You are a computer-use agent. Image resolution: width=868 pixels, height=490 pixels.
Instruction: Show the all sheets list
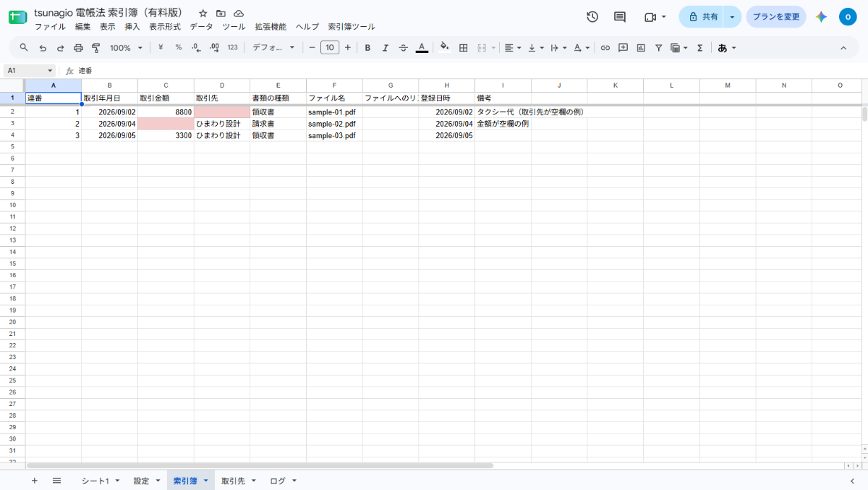[56, 481]
